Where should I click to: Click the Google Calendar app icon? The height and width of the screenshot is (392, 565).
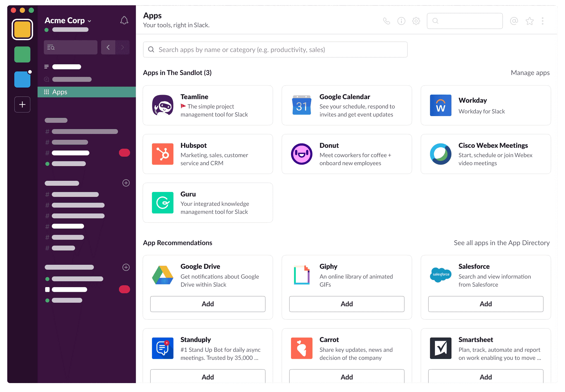coord(302,105)
